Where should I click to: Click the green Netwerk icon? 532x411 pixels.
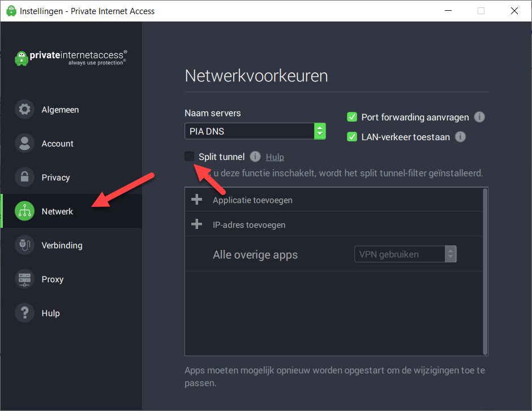(24, 211)
